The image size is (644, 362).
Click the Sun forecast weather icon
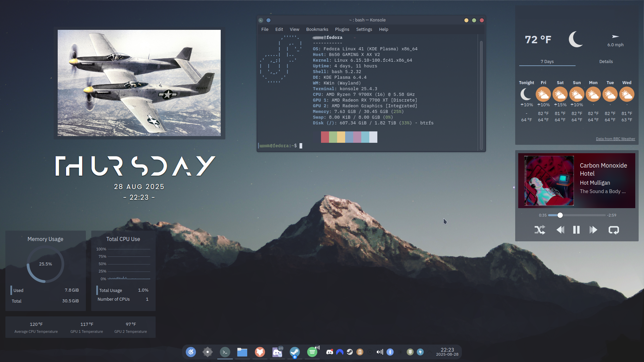point(577,94)
